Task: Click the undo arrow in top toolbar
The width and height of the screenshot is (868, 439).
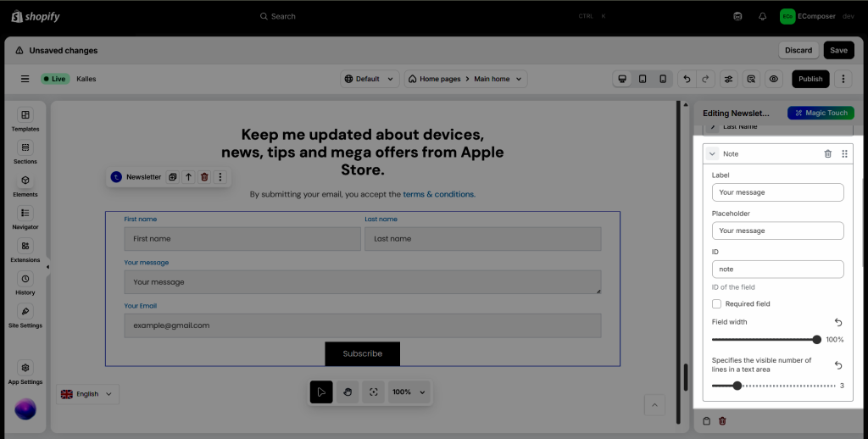Action: coord(687,79)
